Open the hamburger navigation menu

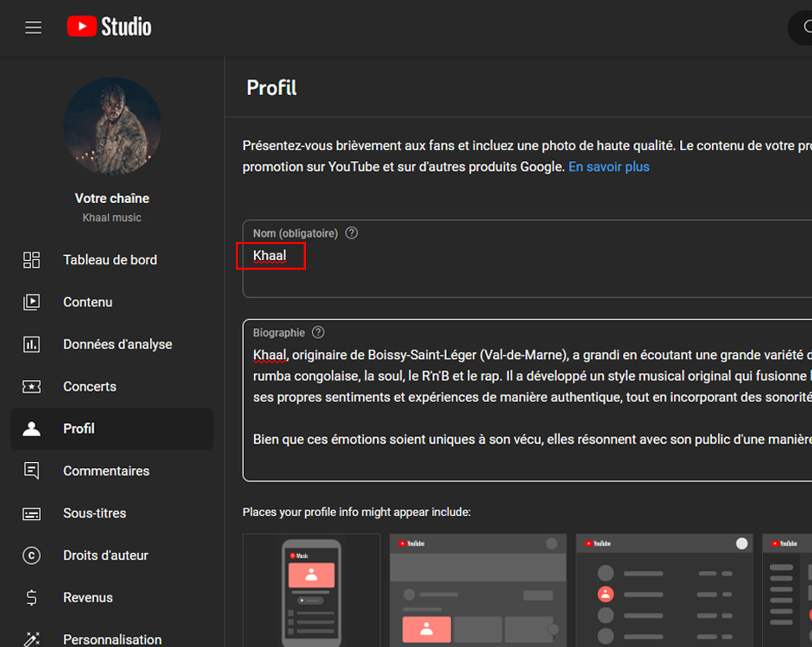click(x=33, y=27)
